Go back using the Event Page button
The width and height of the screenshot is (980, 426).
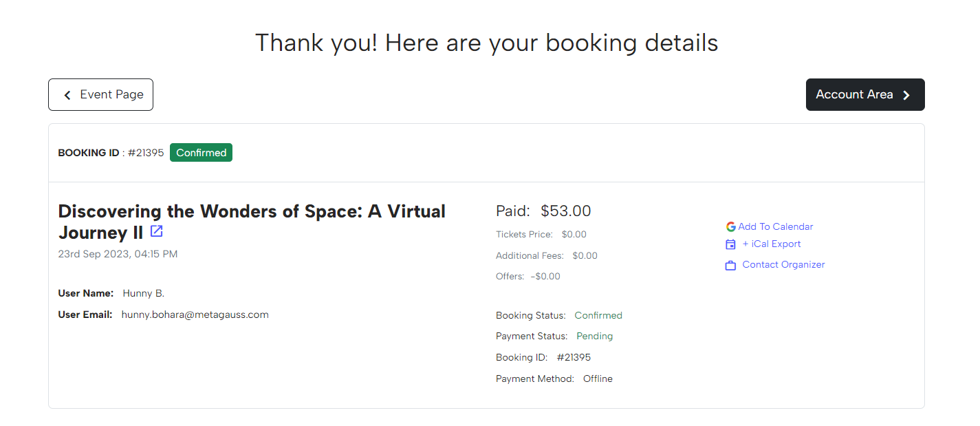[x=100, y=94]
